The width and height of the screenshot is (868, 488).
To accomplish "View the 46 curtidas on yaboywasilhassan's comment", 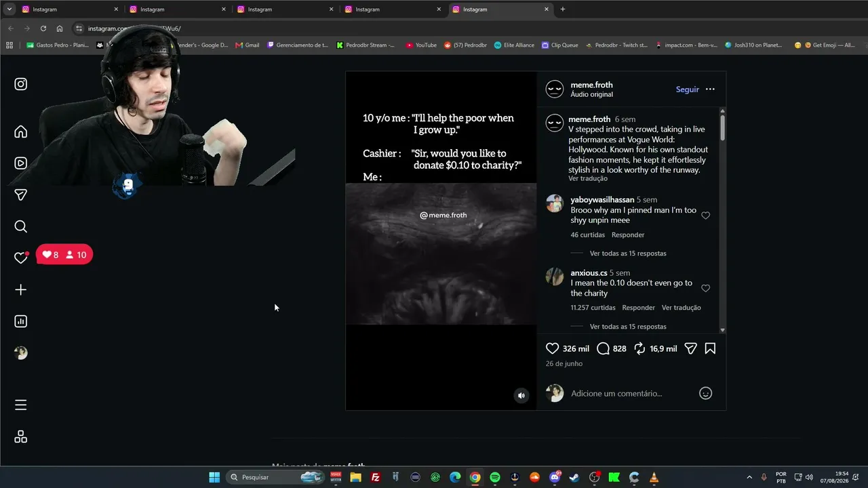I will point(588,235).
